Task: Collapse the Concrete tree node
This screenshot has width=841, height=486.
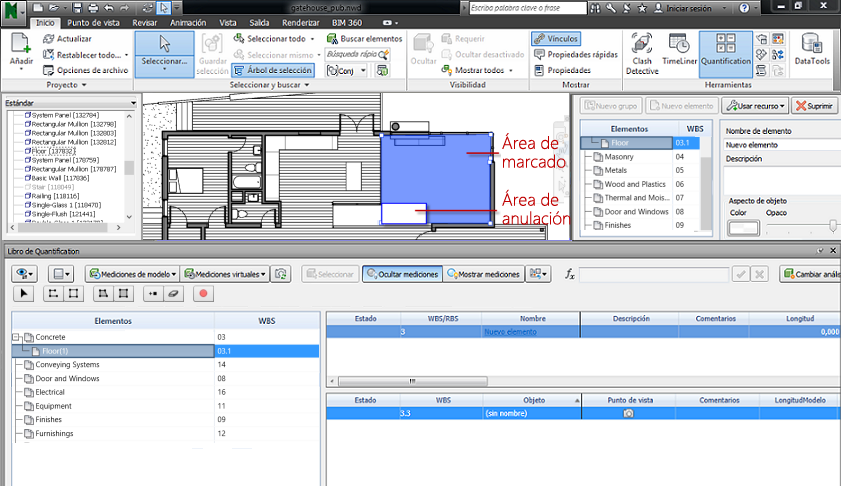Action: click(16, 337)
